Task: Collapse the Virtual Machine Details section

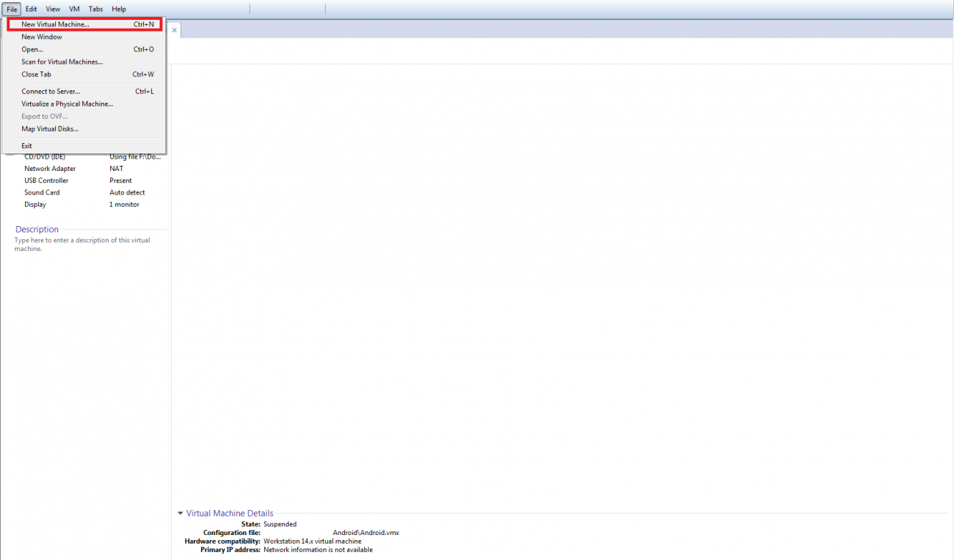Action: pyautogui.click(x=181, y=514)
